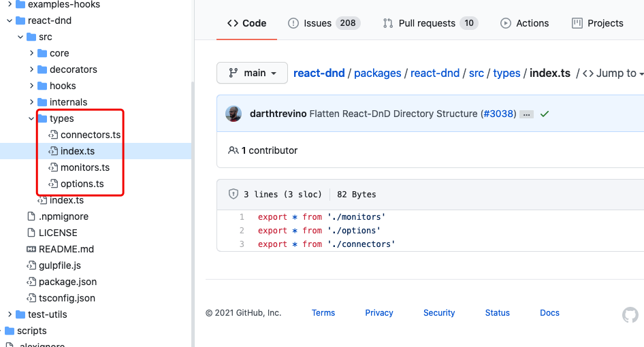The height and width of the screenshot is (347, 644).
Task: Click the LICENSE file icon
Action: 31,233
